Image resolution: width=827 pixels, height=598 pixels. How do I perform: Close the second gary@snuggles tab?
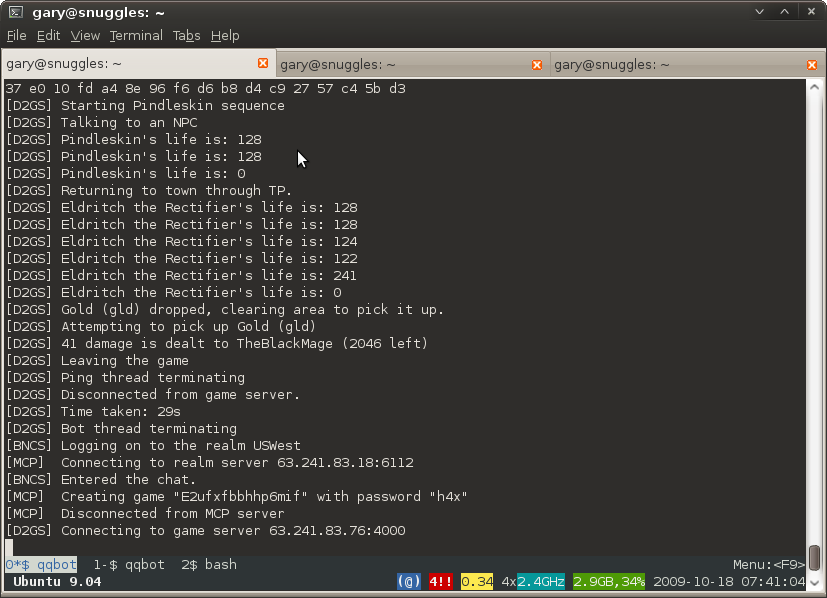click(537, 64)
